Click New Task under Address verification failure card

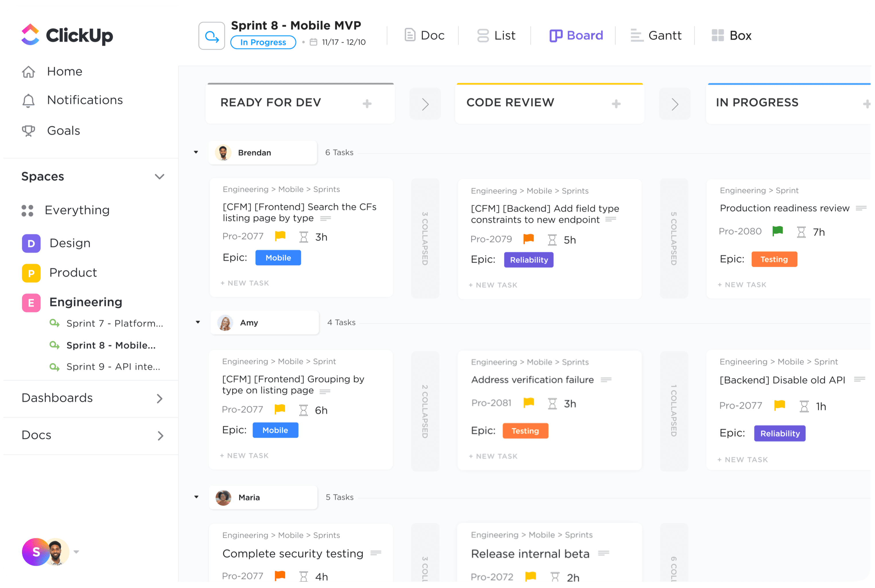tap(493, 456)
